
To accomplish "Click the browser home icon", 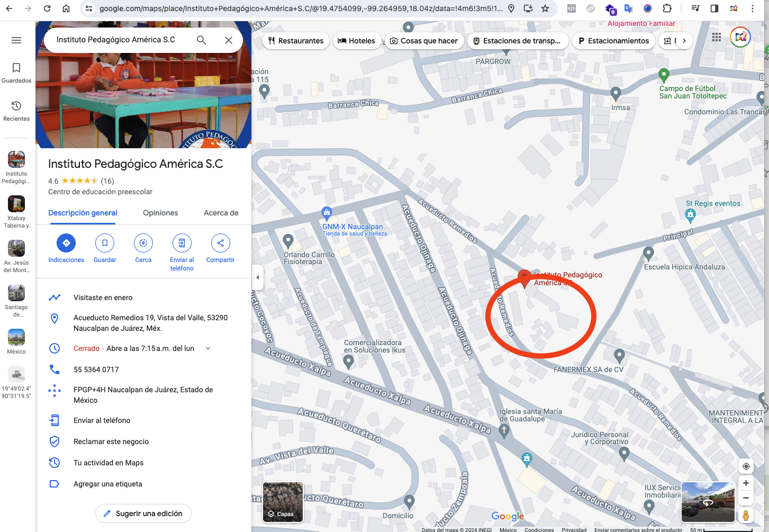I will point(66,8).
